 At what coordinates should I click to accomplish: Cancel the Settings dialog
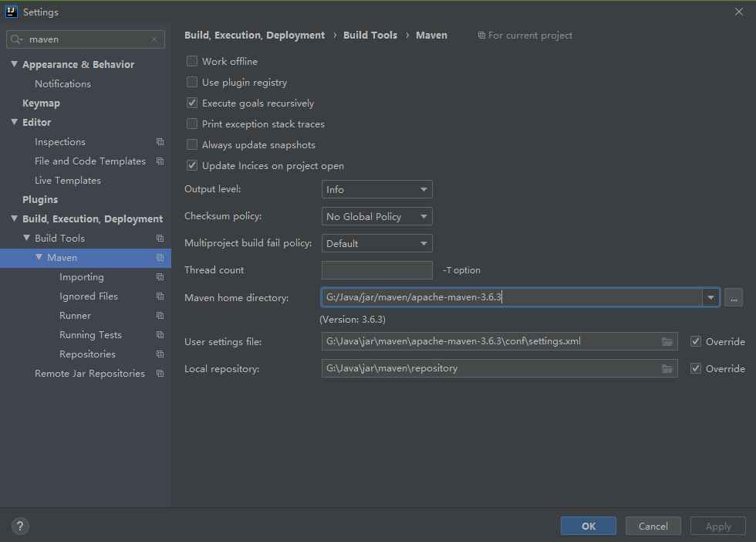click(x=653, y=526)
